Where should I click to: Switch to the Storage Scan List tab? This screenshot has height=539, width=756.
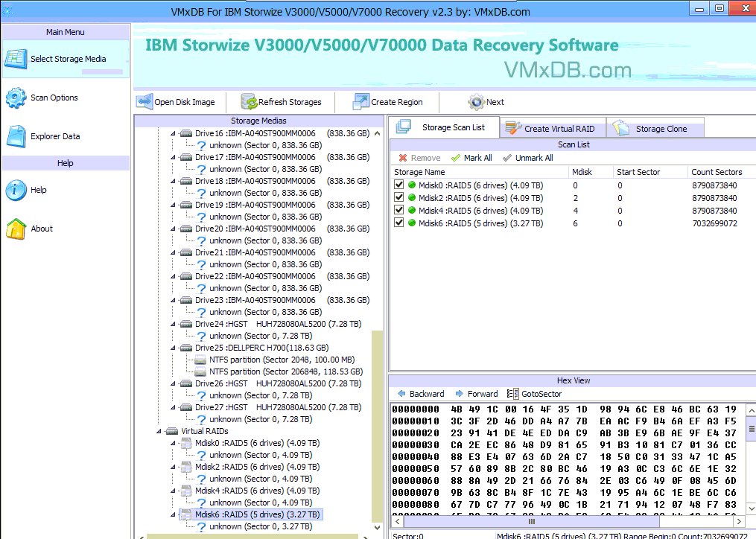tap(444, 127)
